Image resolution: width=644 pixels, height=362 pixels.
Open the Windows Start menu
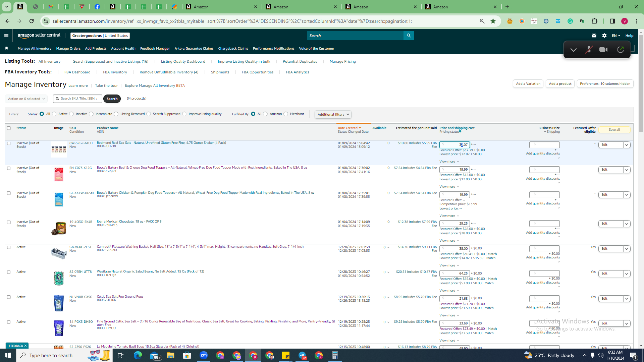pyautogui.click(x=8, y=355)
